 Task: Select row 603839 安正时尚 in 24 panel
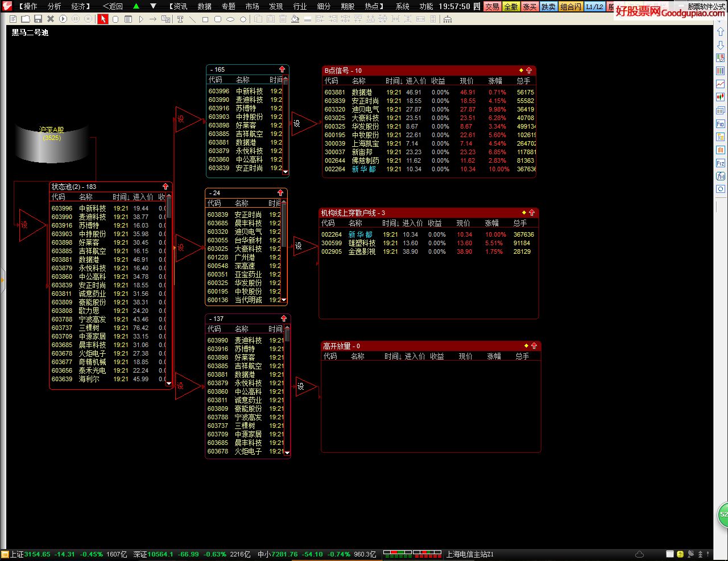coord(243,214)
